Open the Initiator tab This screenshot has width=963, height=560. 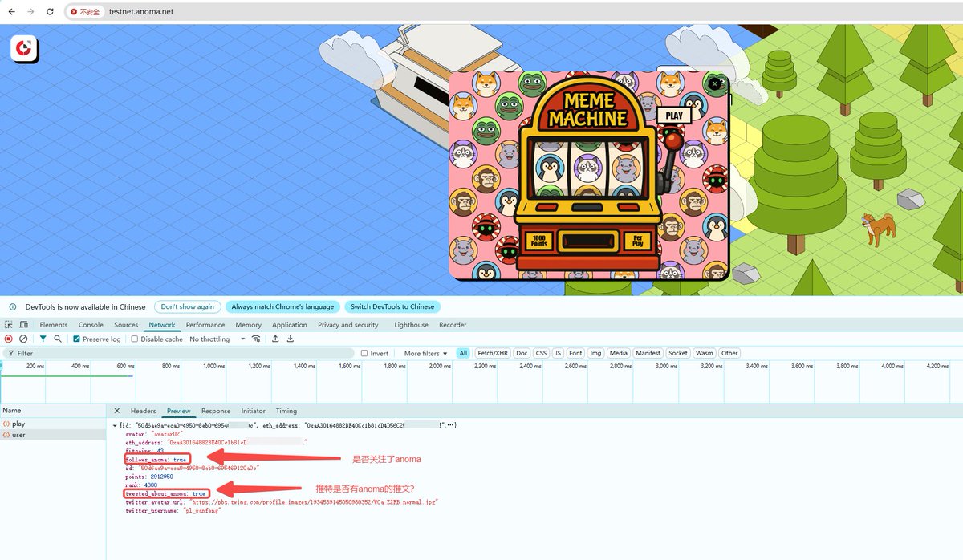click(254, 411)
